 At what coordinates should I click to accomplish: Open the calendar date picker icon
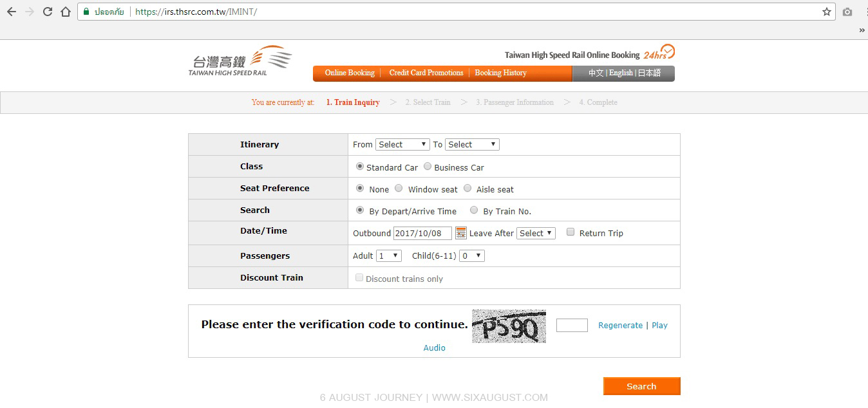461,233
